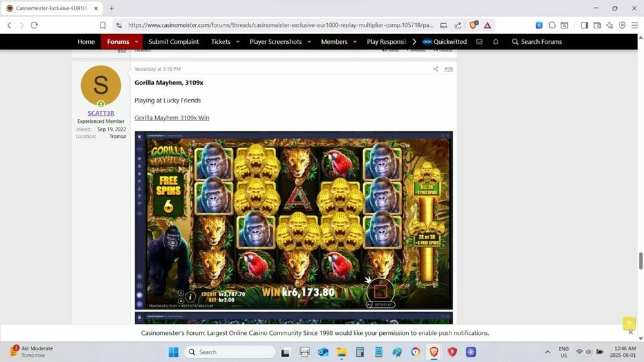Viewport: 644px width, 362px height.
Task: Open Brave Shields lion icon
Action: [x=473, y=25]
